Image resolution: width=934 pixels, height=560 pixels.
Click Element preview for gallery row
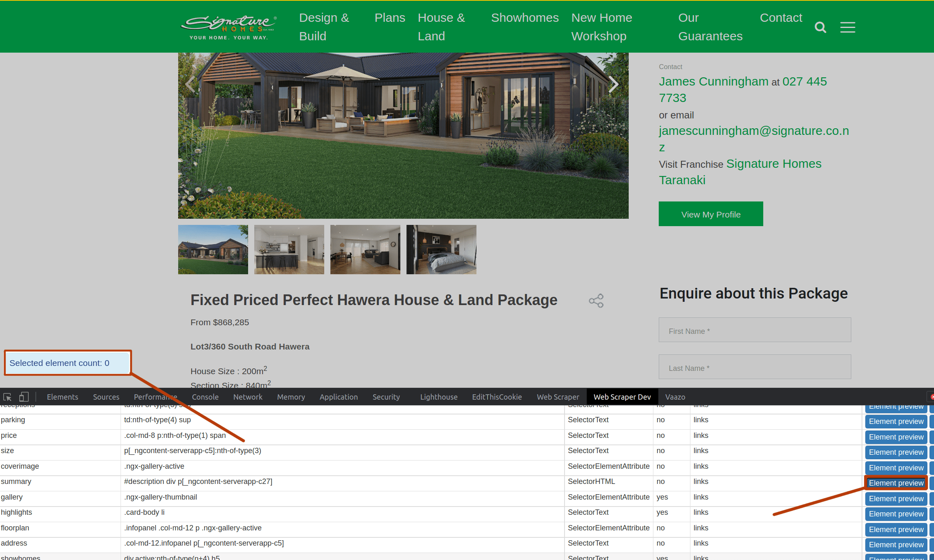point(896,499)
